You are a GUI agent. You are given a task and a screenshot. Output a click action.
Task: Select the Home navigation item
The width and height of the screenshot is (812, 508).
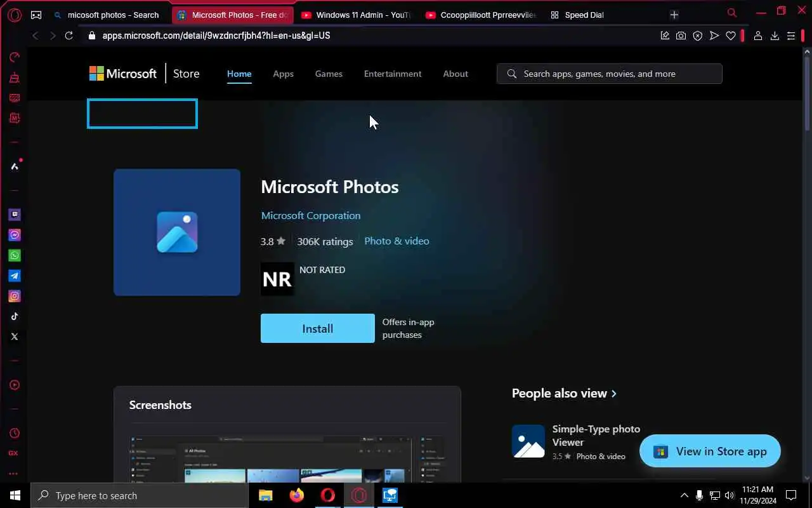tap(239, 74)
